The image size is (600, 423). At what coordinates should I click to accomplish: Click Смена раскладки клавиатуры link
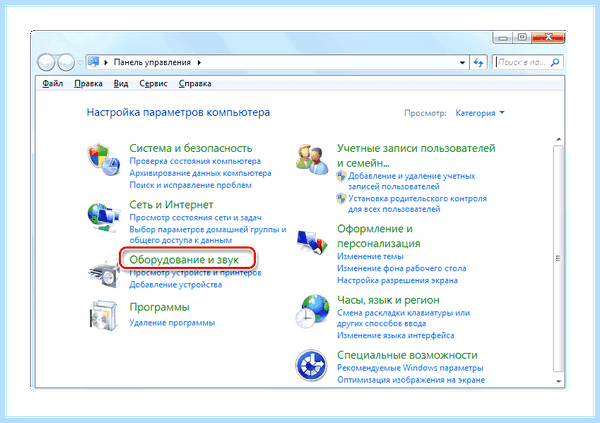click(403, 318)
